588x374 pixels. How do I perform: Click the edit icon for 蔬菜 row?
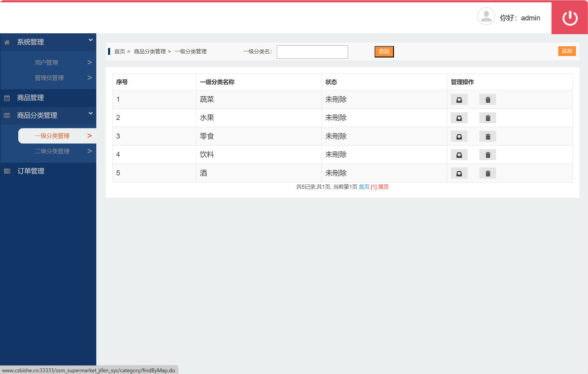point(459,99)
